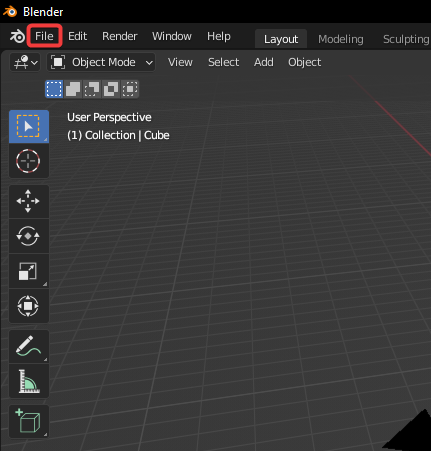Image resolution: width=431 pixels, height=451 pixels.
Task: Open the viewport Select menu
Action: click(223, 62)
